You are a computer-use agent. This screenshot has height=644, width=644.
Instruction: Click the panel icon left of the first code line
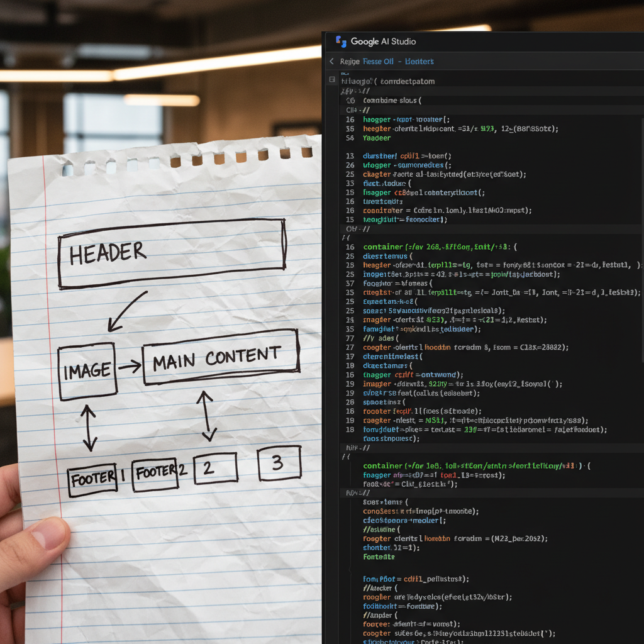[x=332, y=80]
